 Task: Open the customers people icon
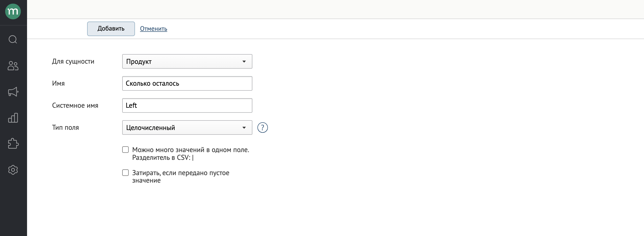point(13,66)
